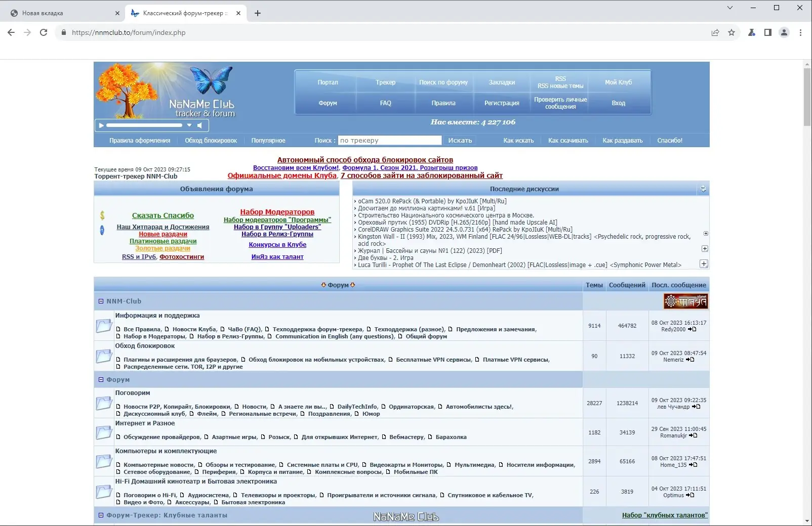Viewport: 812px width, 526px height.
Task: Open Поиск по форуму in the menu
Action: click(443, 82)
